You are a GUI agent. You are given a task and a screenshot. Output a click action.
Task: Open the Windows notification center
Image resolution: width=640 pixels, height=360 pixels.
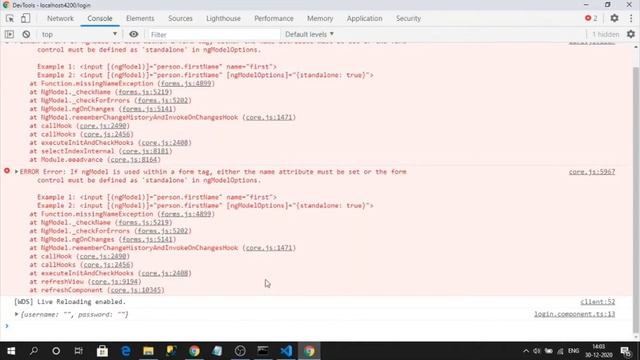point(626,351)
